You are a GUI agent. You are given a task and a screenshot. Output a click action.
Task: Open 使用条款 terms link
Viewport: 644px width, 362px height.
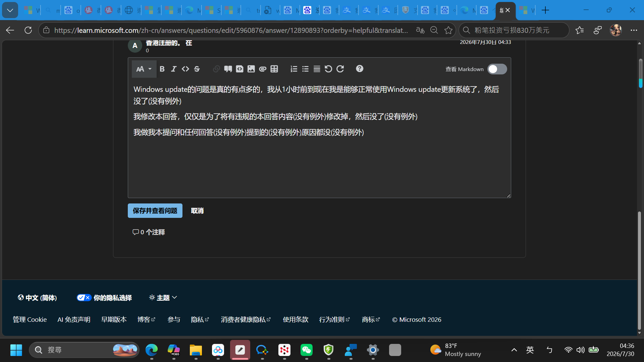pyautogui.click(x=296, y=319)
